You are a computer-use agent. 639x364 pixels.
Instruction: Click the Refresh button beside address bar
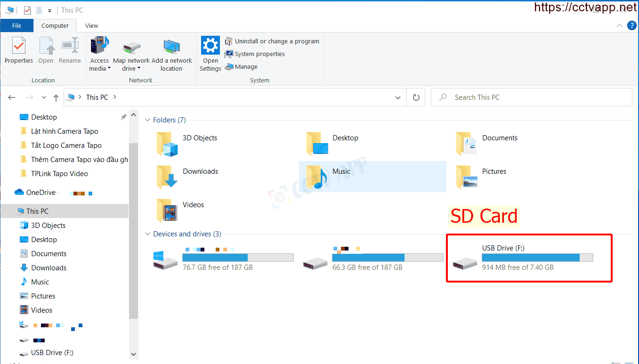[x=416, y=97]
